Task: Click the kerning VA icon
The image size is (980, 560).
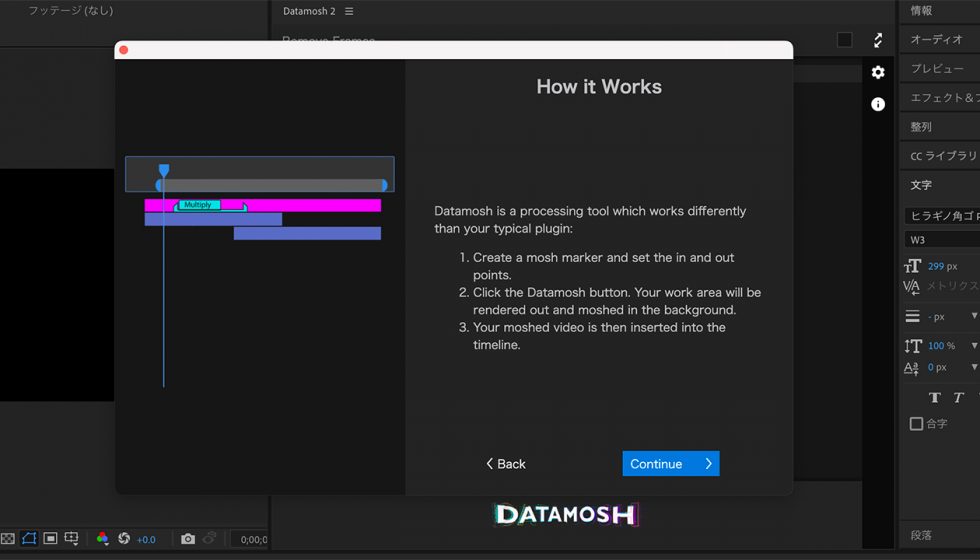Action: (x=911, y=287)
